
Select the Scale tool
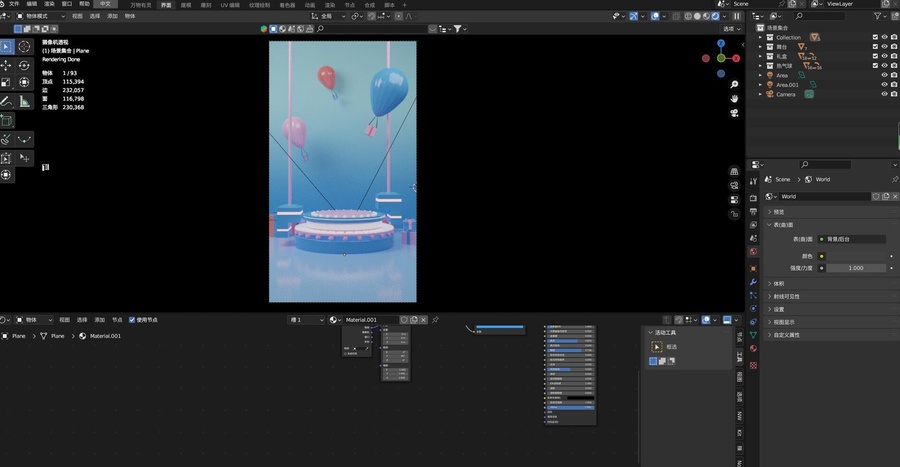point(6,83)
